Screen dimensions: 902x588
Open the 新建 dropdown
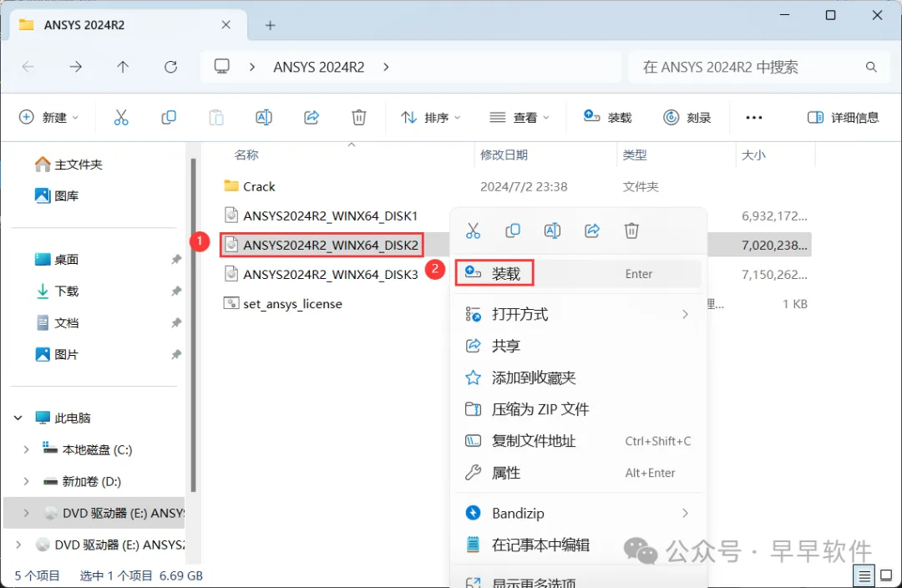[x=49, y=118]
